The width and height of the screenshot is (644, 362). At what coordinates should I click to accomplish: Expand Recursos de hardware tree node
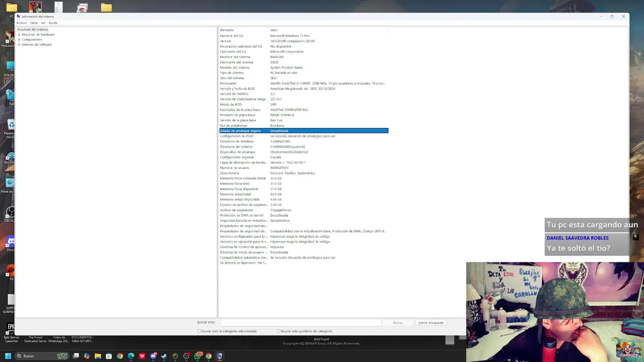coord(19,35)
